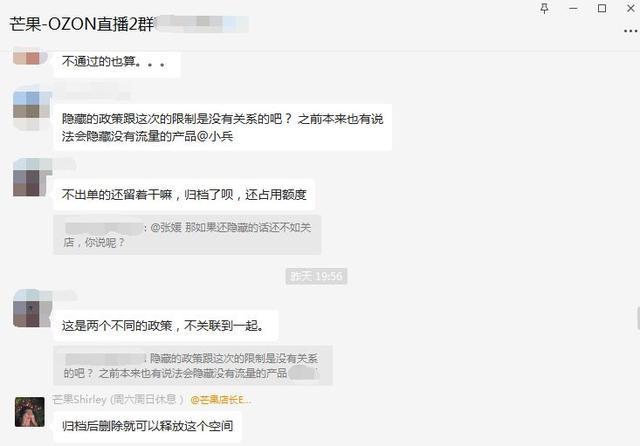
Task: Open avatar next to 不出单的还留着干嘛 message
Action: tap(31, 177)
